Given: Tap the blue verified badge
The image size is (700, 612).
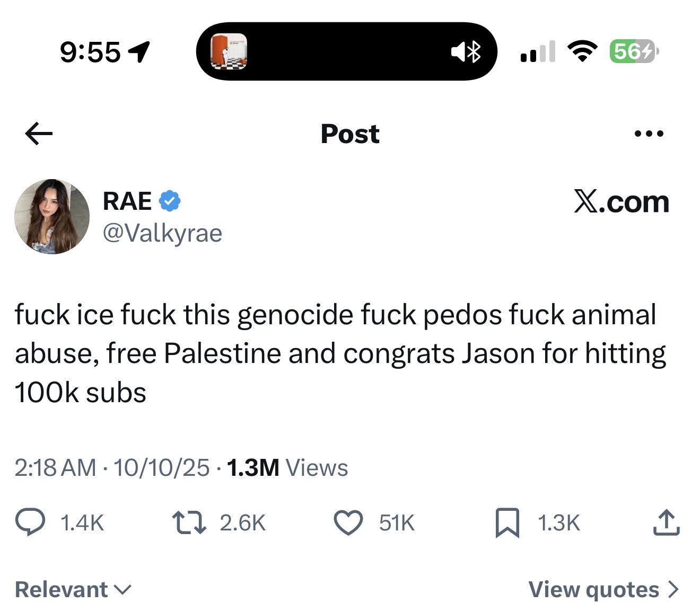Looking at the screenshot, I should pyautogui.click(x=170, y=201).
